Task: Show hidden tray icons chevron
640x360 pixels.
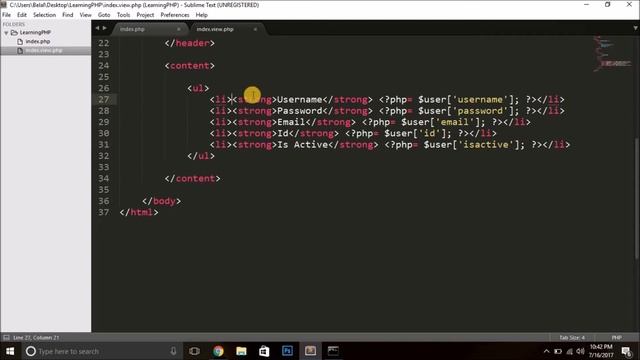Action: pos(547,351)
